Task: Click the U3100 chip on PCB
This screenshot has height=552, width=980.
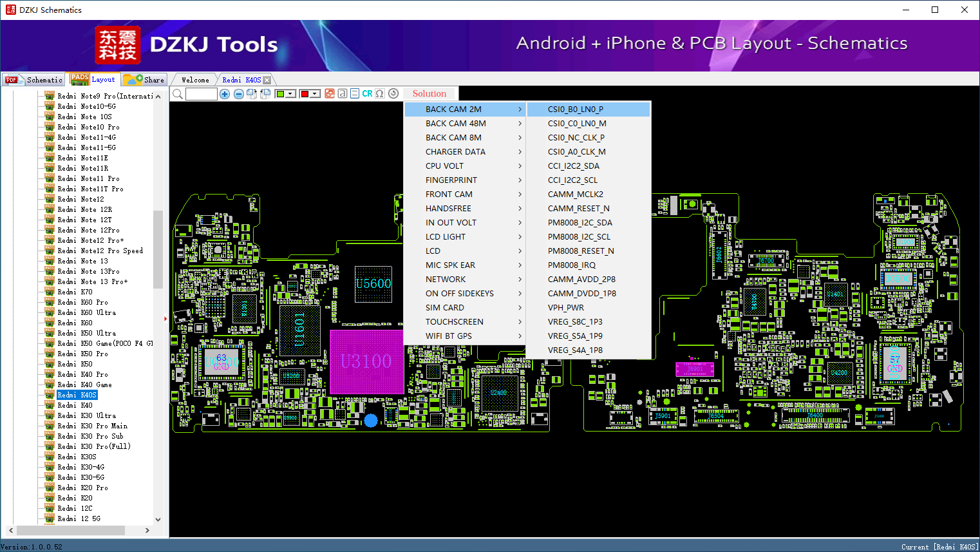Action: (x=366, y=361)
